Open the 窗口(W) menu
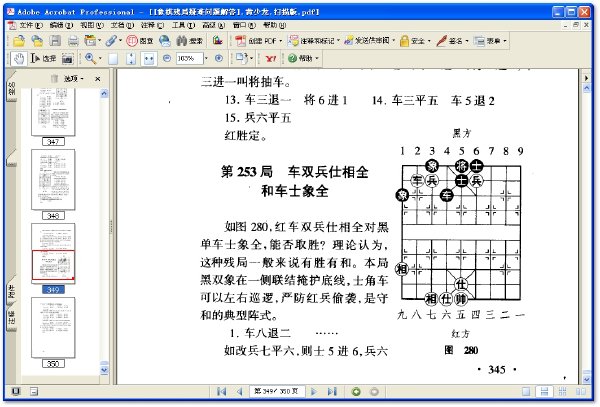600x407 pixels. click(244, 25)
